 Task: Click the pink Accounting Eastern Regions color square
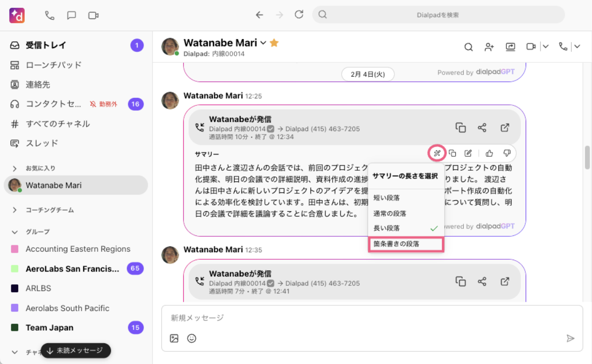point(15,249)
